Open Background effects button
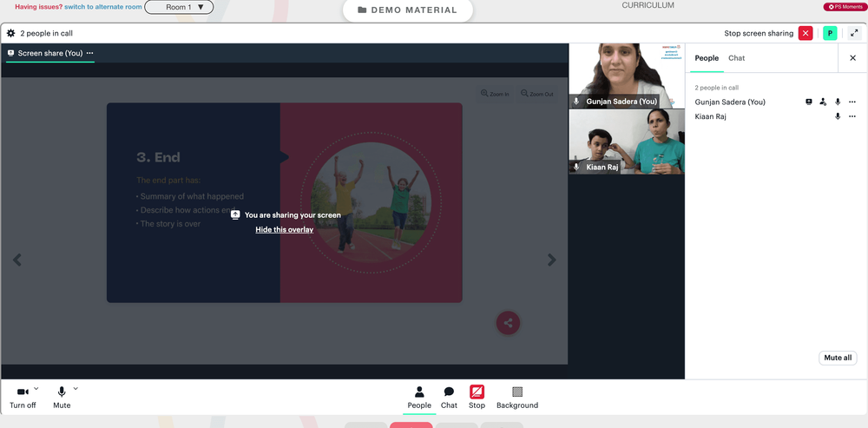This screenshot has width=868, height=428. 517,398
